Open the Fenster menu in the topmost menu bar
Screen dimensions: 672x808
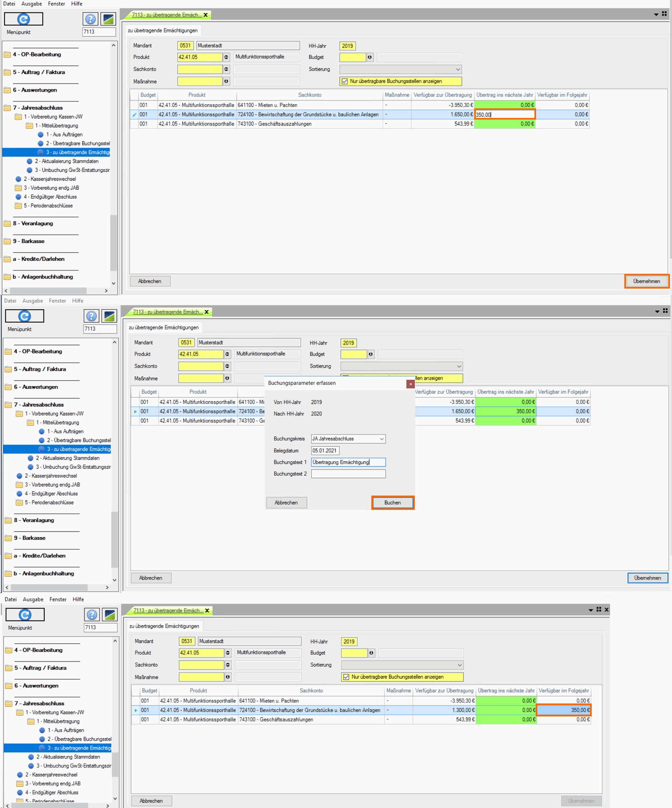(x=56, y=4)
